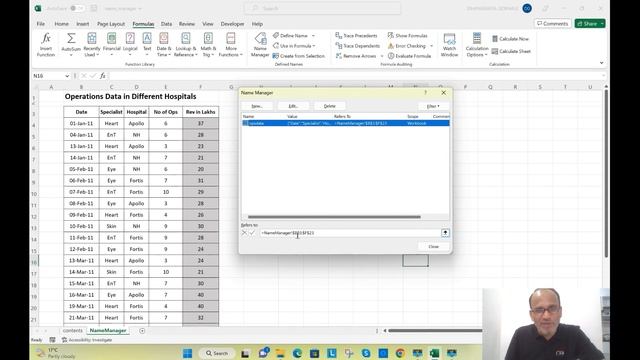Expand Remove Arrows dropdown arrow
Image resolution: width=640 pixels, height=360 pixels.
[382, 56]
